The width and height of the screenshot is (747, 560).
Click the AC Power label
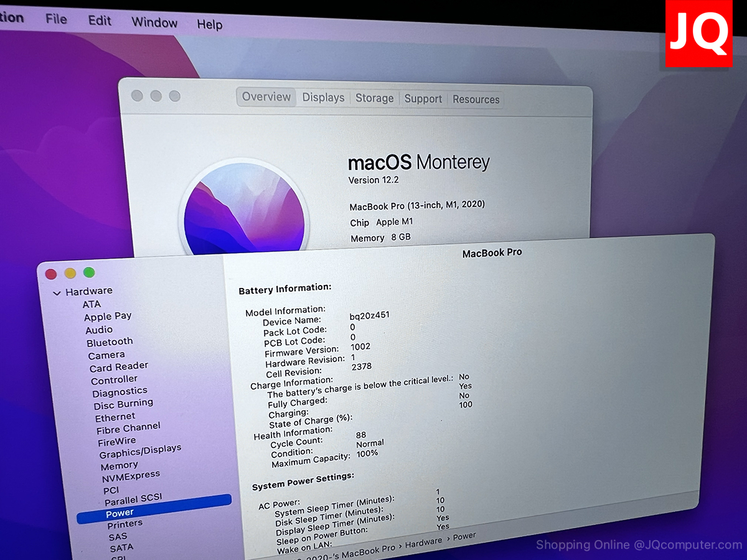pos(279,505)
